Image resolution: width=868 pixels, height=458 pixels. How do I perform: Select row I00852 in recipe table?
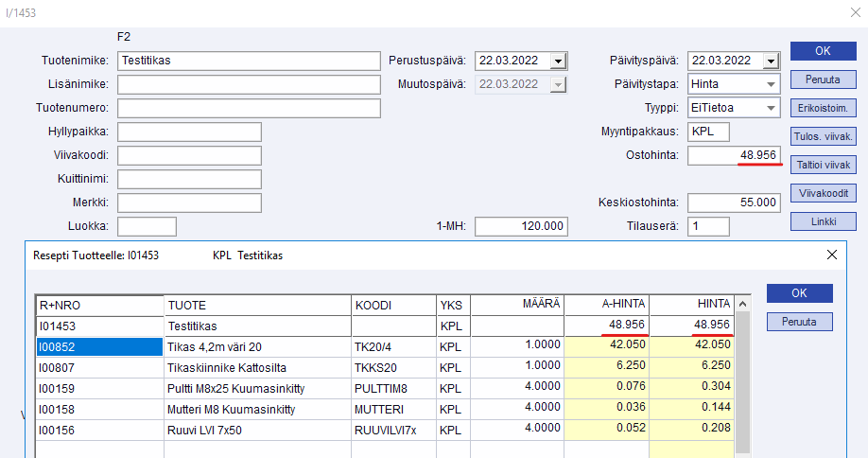(98, 345)
